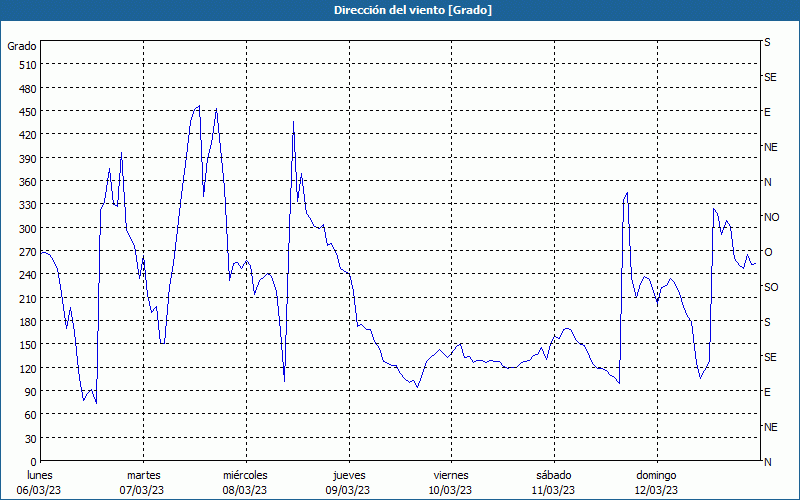Select the date 07/03/23

(142, 490)
